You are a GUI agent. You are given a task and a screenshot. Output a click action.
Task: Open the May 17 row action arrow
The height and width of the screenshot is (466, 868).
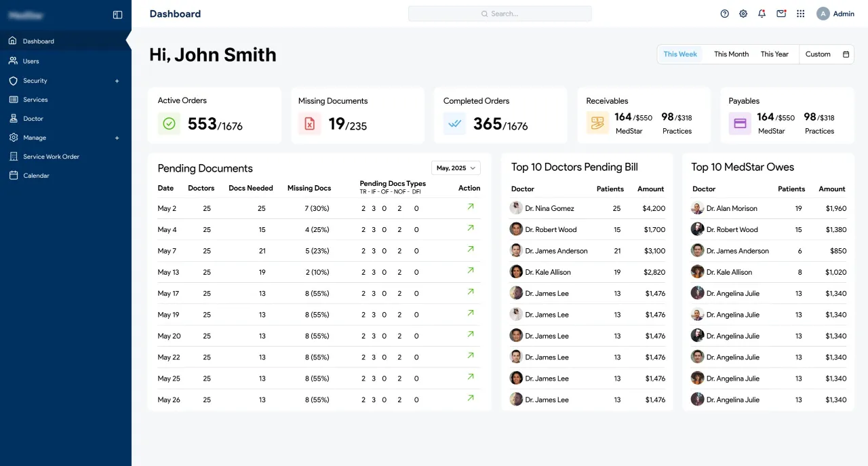pos(471,292)
